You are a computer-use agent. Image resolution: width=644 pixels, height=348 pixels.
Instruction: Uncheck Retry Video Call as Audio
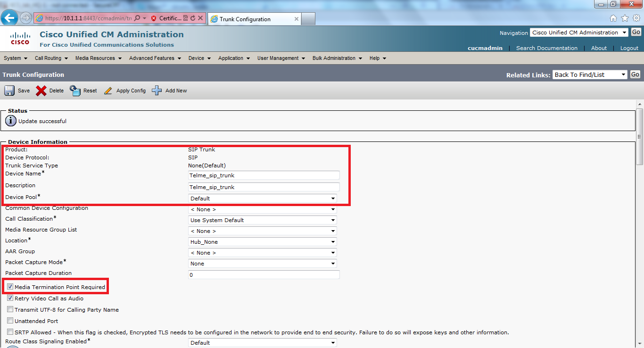10,298
